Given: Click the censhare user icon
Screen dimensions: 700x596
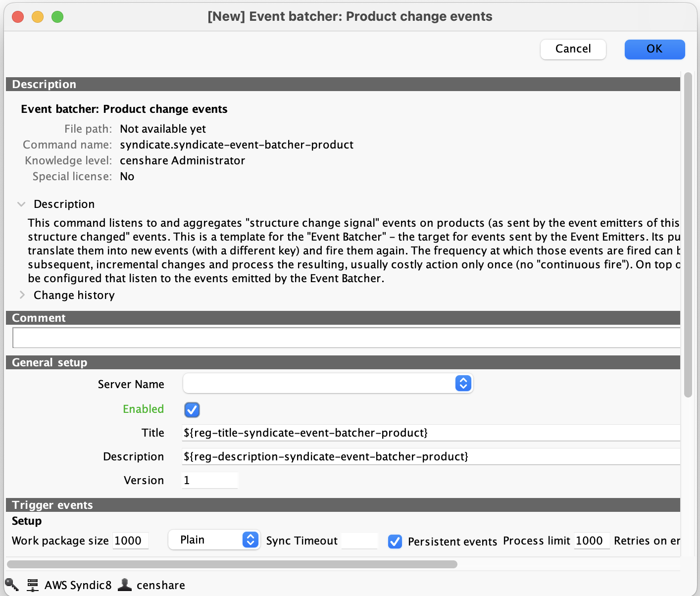Looking at the screenshot, I should [125, 585].
